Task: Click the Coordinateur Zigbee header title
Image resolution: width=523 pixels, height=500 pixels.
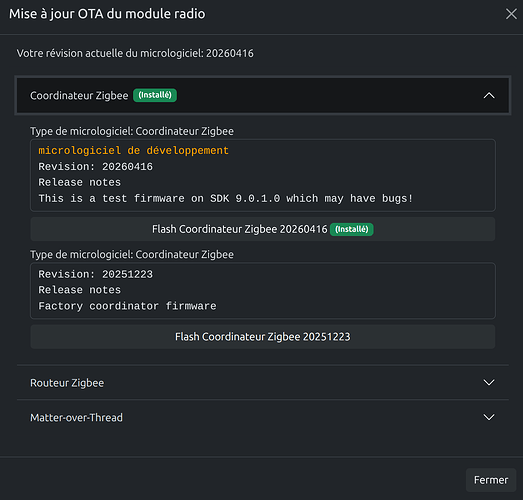Action: point(79,96)
